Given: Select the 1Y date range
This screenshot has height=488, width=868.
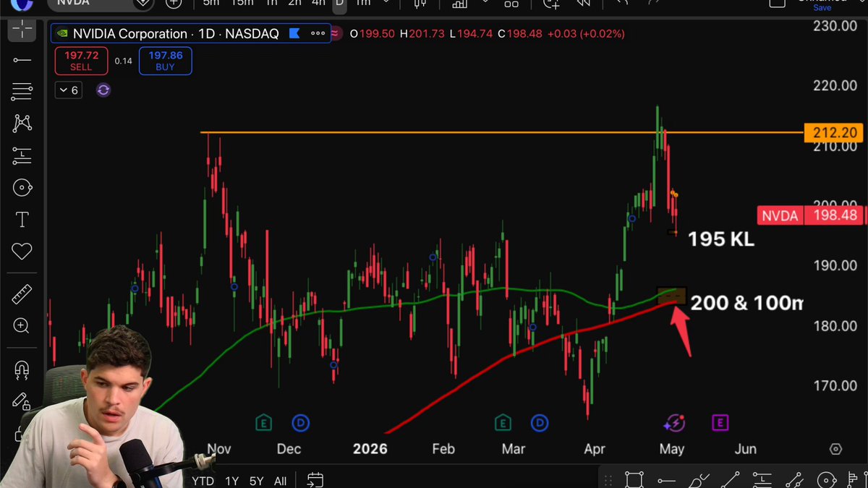Looking at the screenshot, I should pos(232,481).
